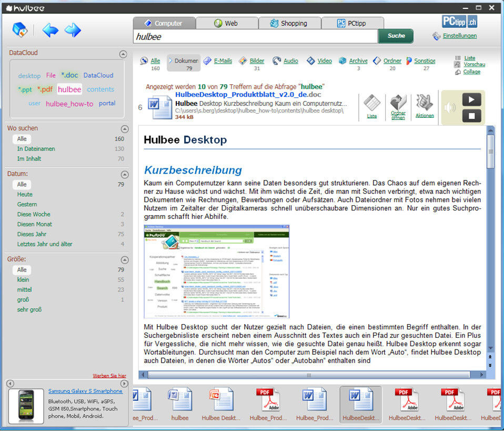Show the previous advertisement
The width and height of the screenshot is (504, 431).
tap(11, 384)
